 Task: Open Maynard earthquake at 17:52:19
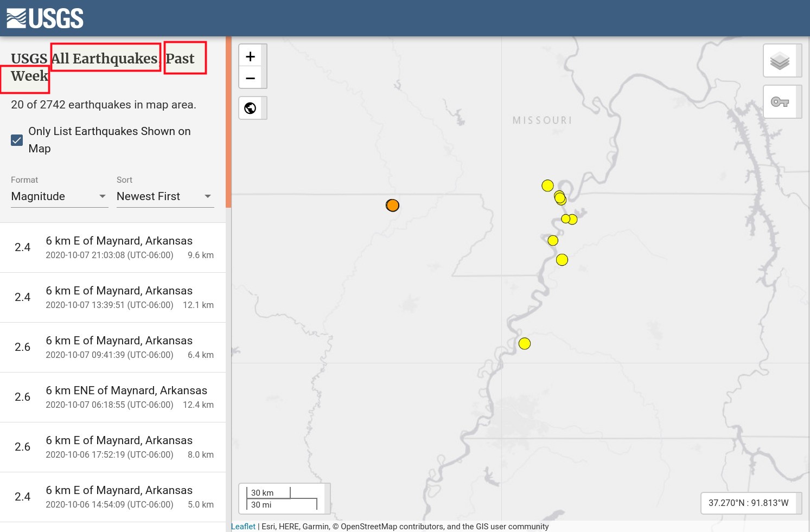coord(113,447)
